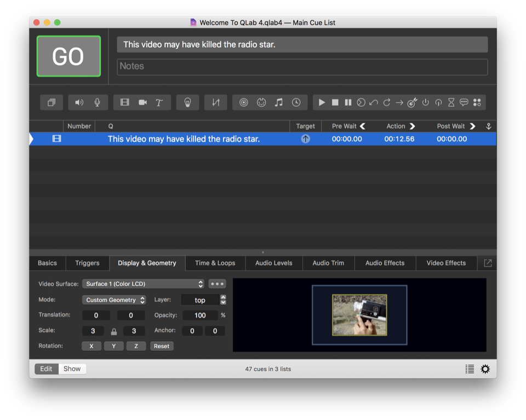Click the rotation Reset button
526x420 pixels.
(161, 346)
